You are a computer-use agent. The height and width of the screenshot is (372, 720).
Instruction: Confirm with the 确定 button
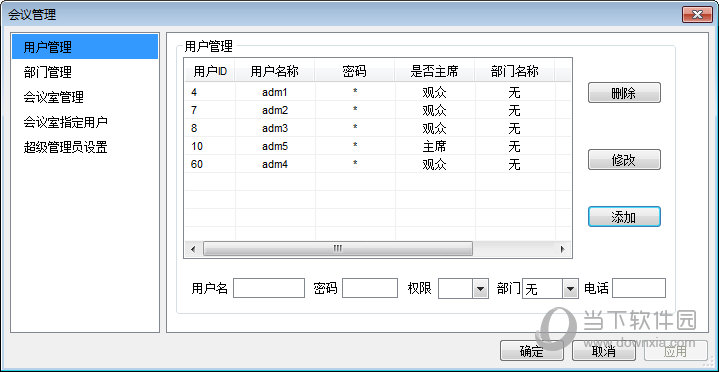[x=532, y=351]
